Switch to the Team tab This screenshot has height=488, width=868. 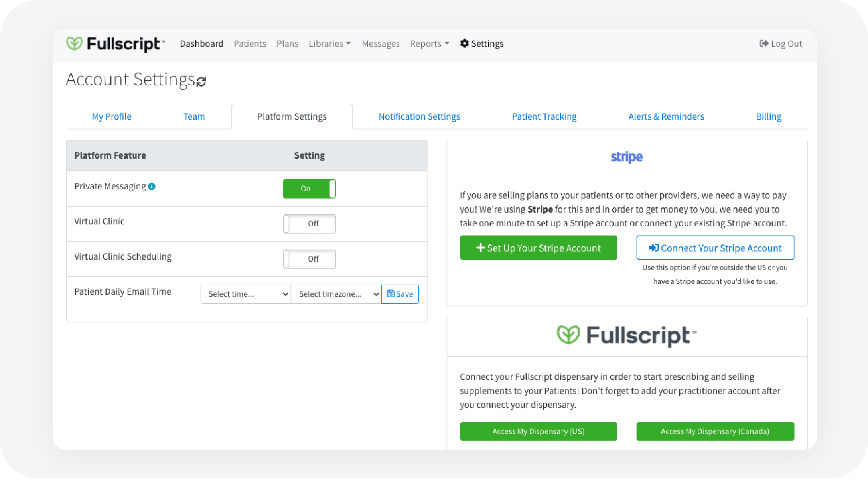click(194, 116)
